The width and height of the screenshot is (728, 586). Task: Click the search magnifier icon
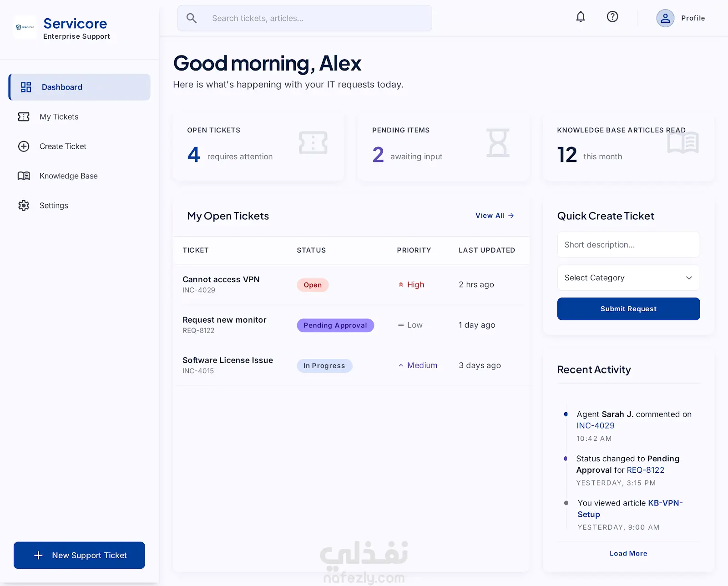pos(192,18)
